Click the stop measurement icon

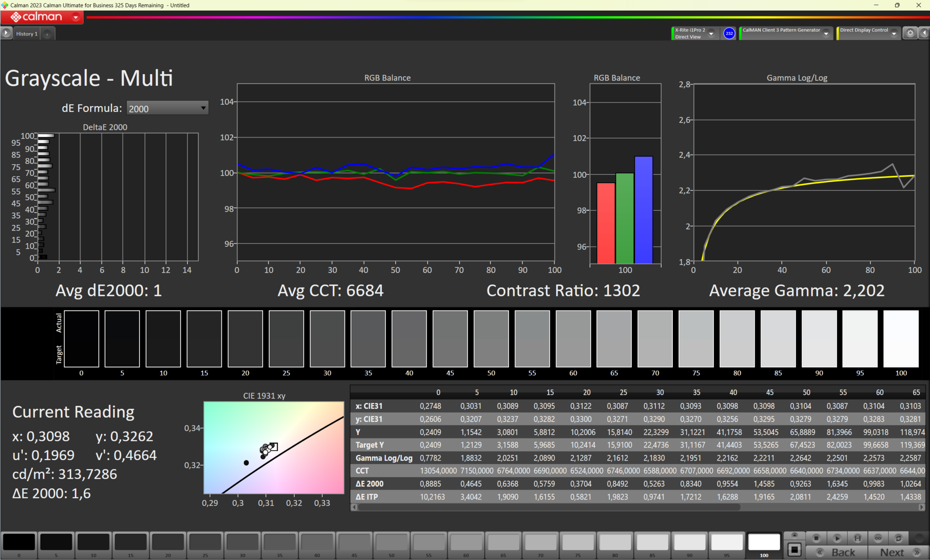(816, 538)
